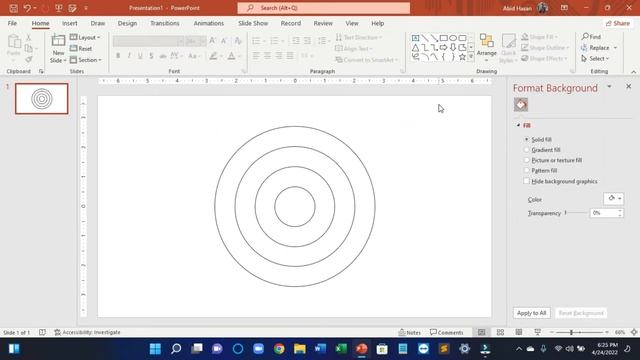Pick the Rectangle shape in the shapes gallery

(x=443, y=38)
